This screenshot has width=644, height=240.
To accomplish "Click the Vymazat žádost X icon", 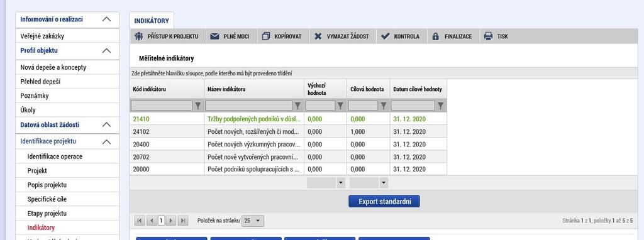I will pyautogui.click(x=318, y=36).
